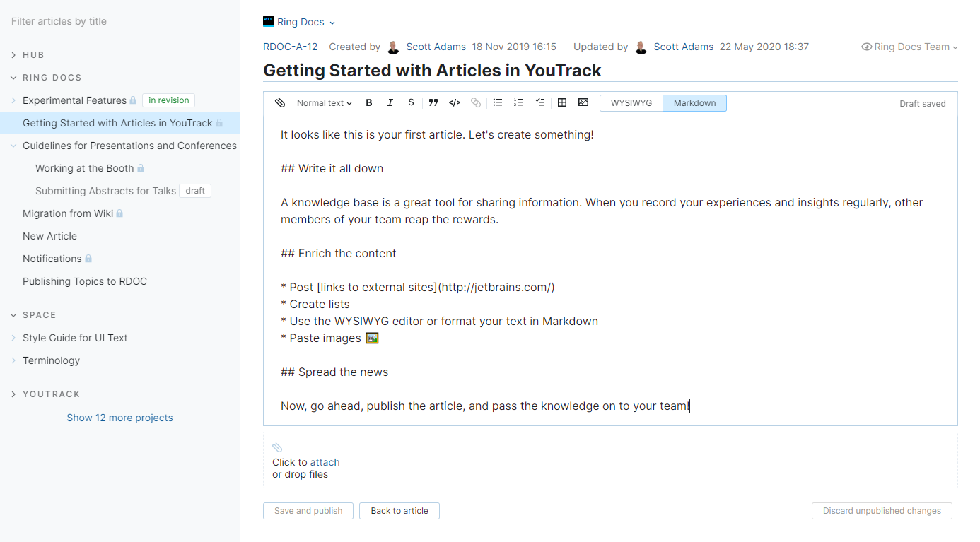Click the Draft saved status text
The width and height of the screenshot is (980, 542).
click(922, 103)
